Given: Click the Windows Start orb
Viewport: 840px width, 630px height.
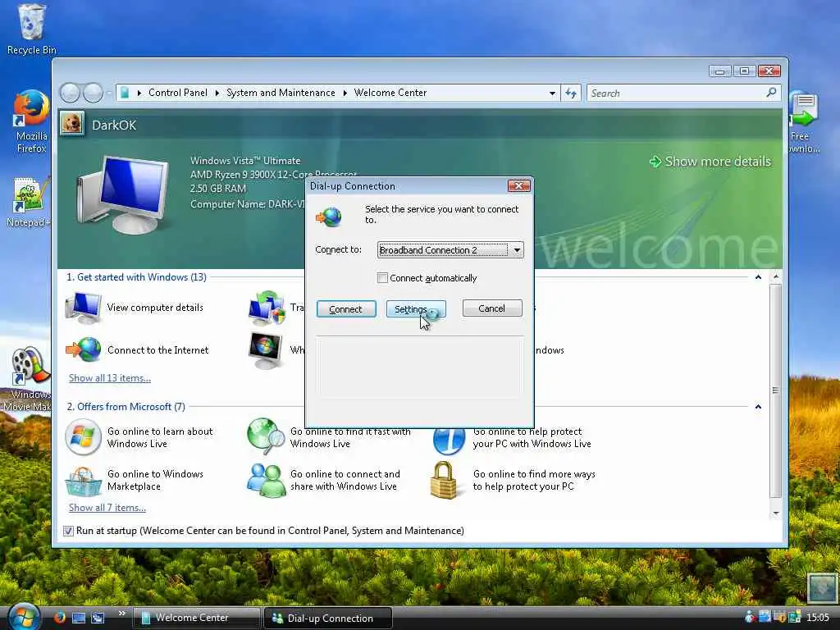Looking at the screenshot, I should 24,617.
